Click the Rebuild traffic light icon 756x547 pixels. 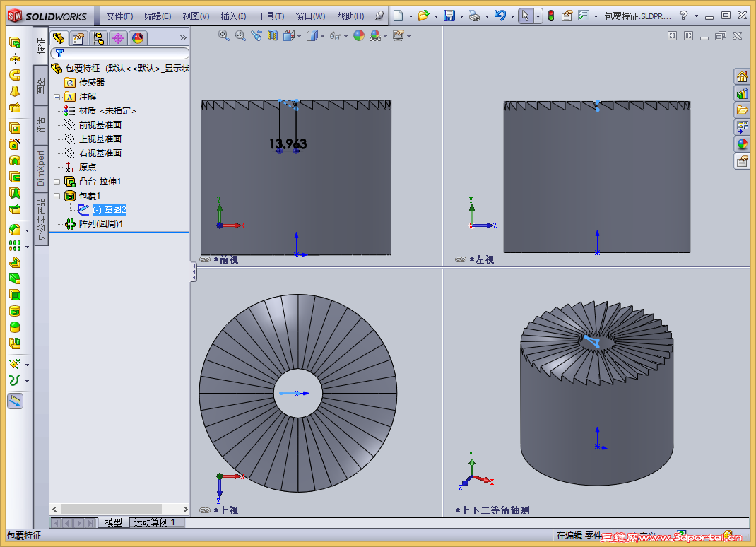(551, 16)
